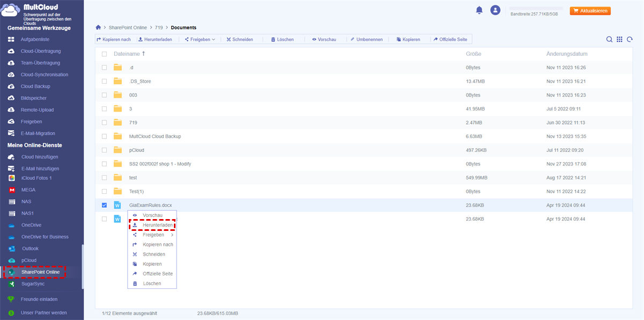This screenshot has width=644, height=320.
Task: Click the Umbenennen toolbar button
Action: click(367, 39)
